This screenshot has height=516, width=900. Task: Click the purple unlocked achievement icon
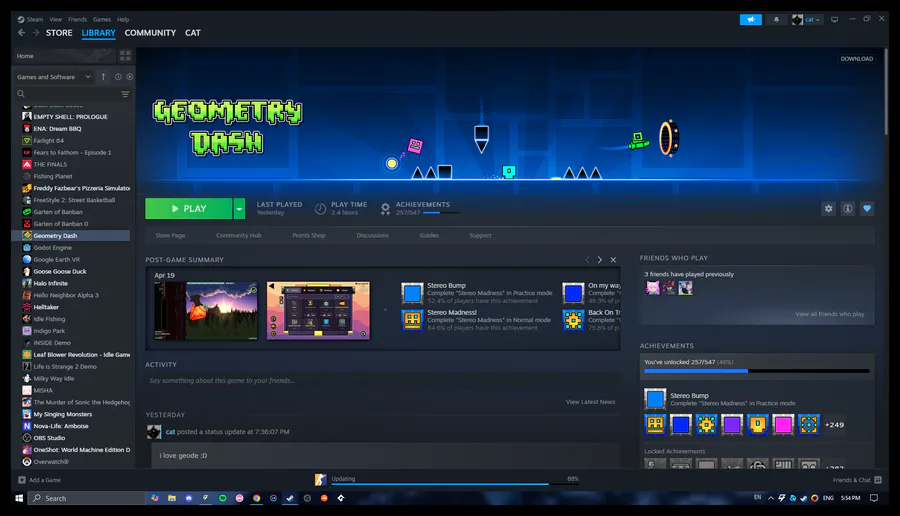point(732,425)
